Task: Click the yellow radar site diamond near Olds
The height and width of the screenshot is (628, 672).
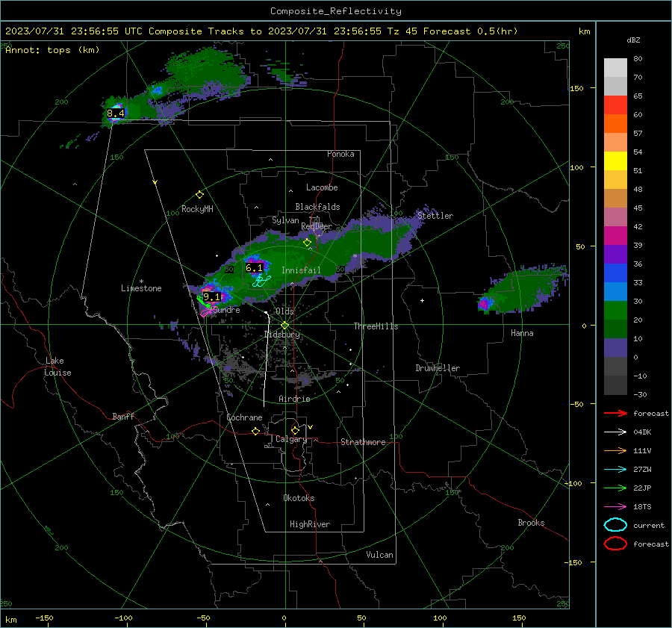Action: (x=284, y=326)
